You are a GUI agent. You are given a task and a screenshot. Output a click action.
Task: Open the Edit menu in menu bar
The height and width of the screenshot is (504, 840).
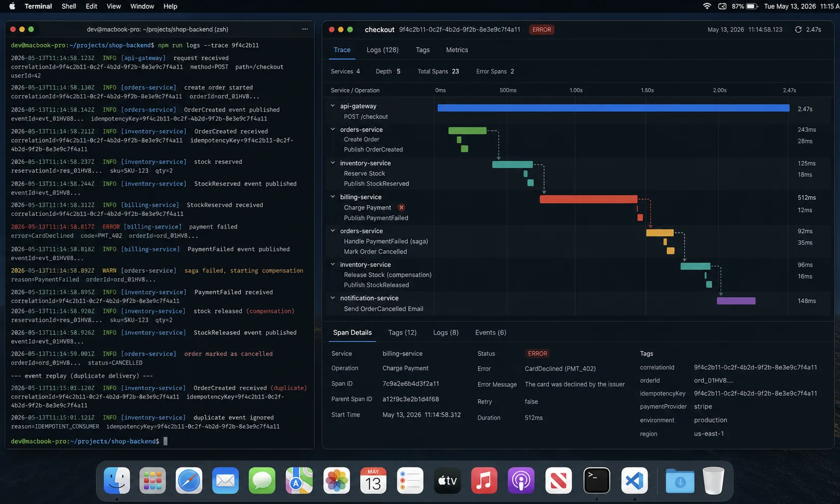click(x=91, y=6)
